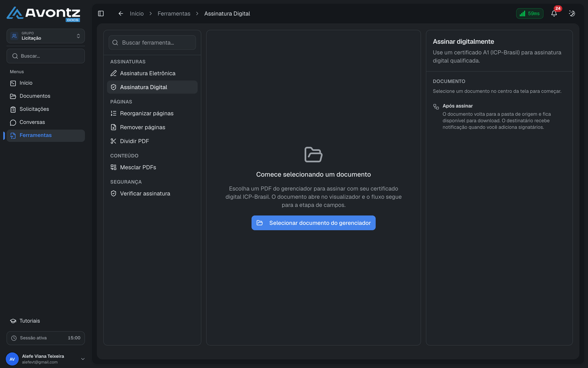
Task: Open the Reorganizar páginas tool
Action: [152, 113]
